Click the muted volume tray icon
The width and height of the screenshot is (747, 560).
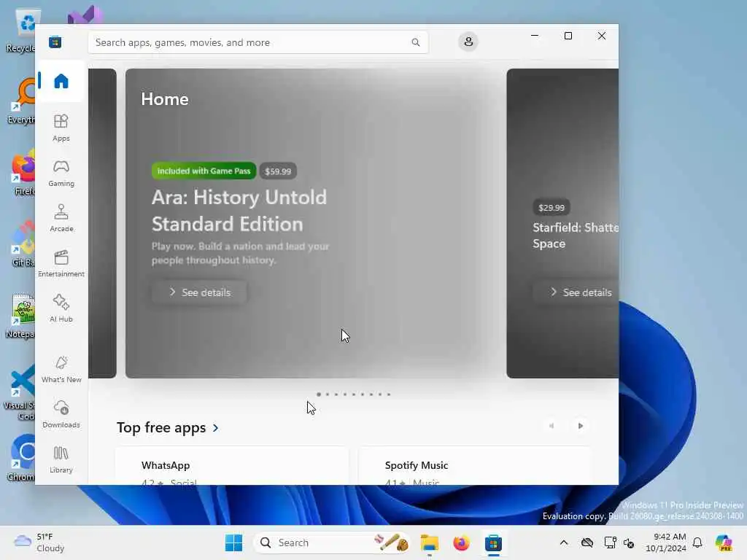pyautogui.click(x=629, y=542)
